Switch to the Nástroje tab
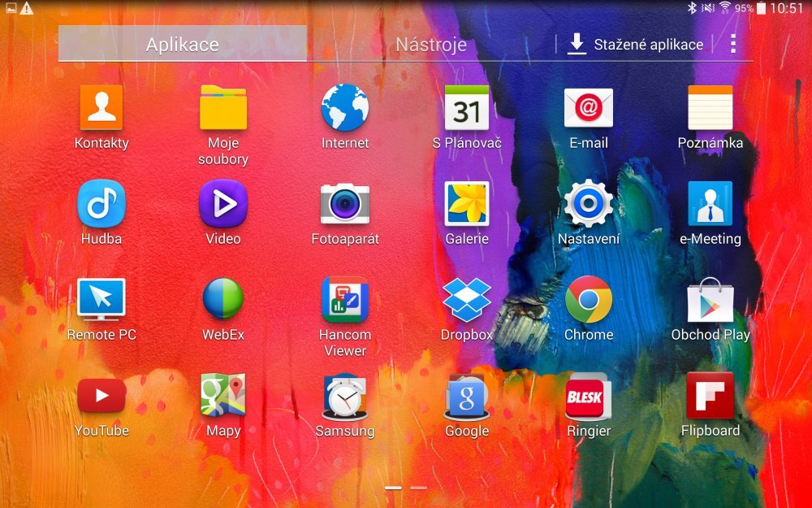Viewport: 812px width, 508px height. [x=429, y=45]
